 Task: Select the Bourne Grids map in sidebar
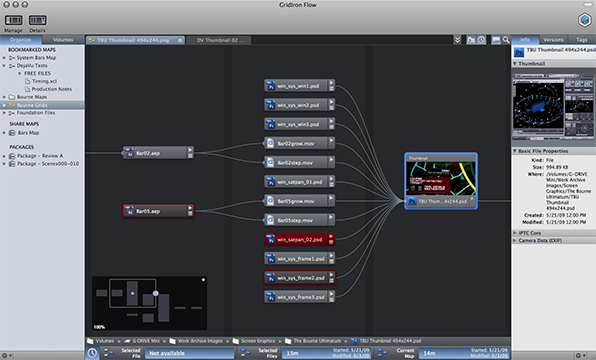[42, 105]
